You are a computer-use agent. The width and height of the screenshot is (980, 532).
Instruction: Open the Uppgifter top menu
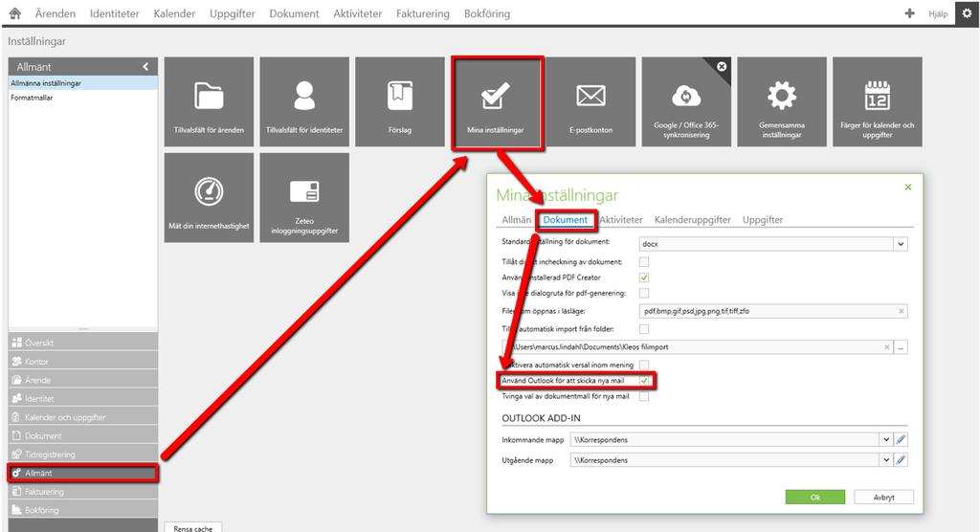[x=232, y=13]
